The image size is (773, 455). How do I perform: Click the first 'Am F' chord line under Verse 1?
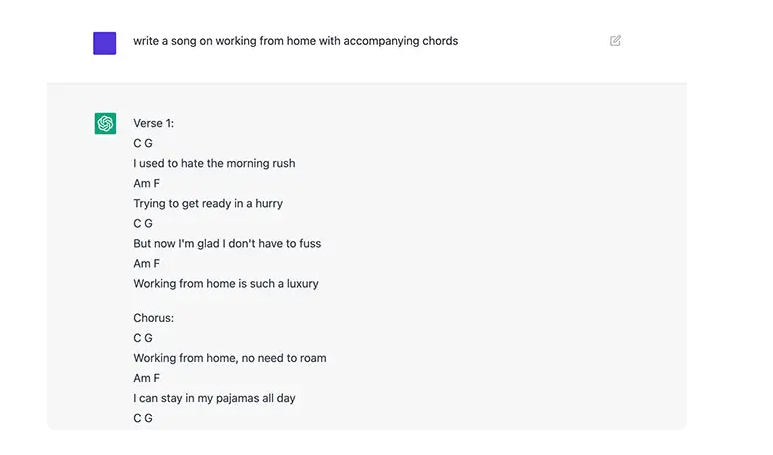click(146, 183)
